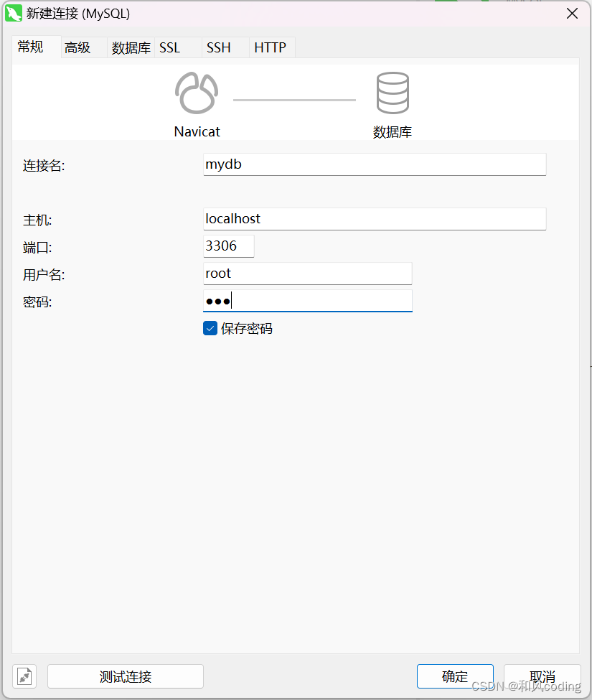The image size is (592, 700).
Task: Click the Navicat icon in the title bar
Action: [x=14, y=13]
